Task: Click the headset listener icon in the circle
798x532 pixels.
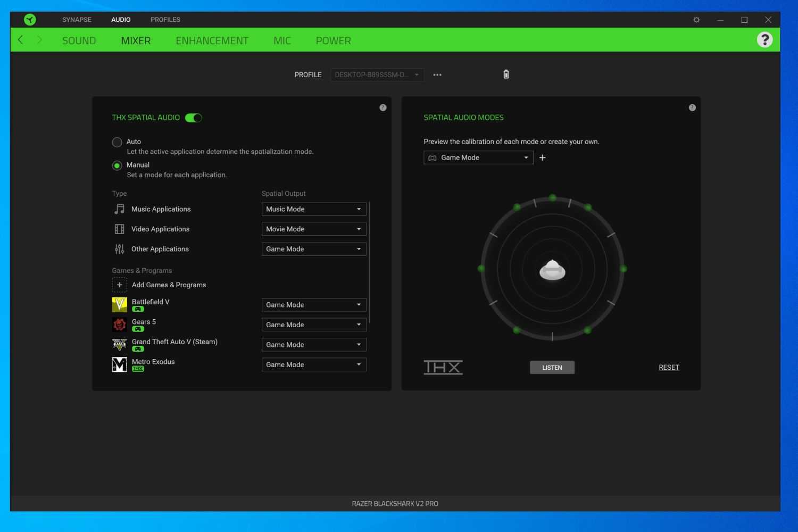Action: tap(552, 269)
